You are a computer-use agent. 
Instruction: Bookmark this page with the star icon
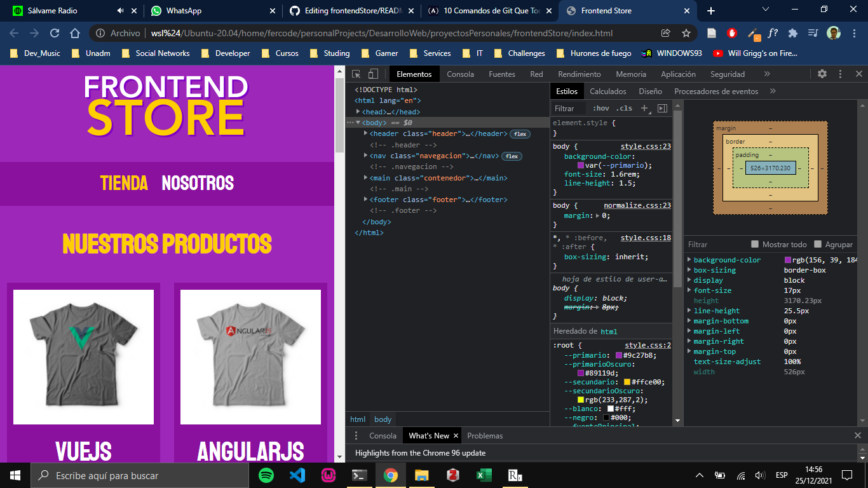point(686,33)
